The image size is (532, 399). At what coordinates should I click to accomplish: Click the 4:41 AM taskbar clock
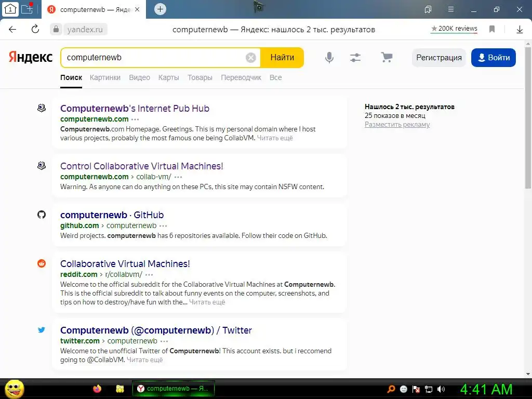[486, 389]
